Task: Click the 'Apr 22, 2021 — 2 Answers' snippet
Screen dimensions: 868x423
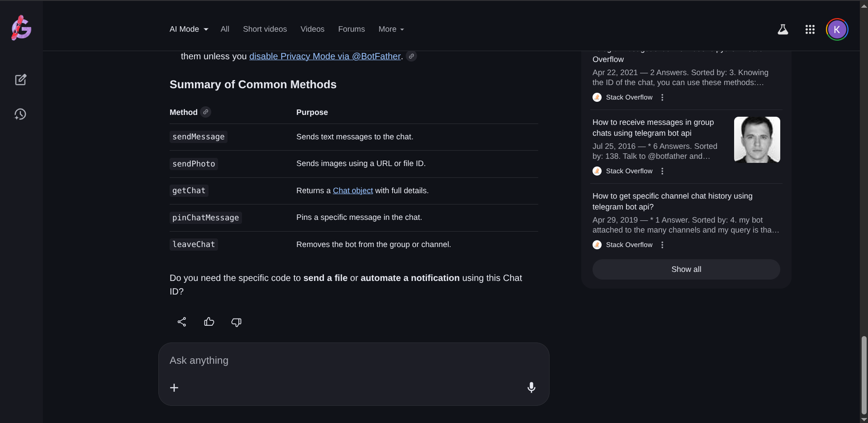Action: tap(680, 77)
